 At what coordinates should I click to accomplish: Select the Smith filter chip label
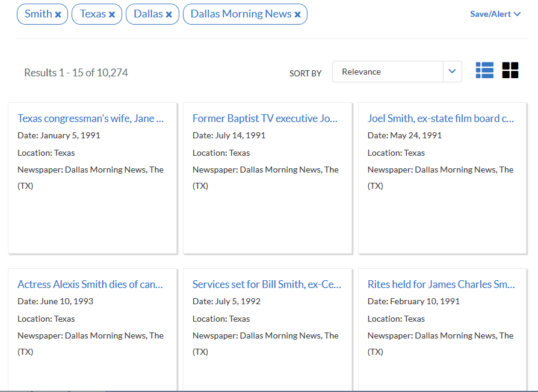click(x=38, y=14)
